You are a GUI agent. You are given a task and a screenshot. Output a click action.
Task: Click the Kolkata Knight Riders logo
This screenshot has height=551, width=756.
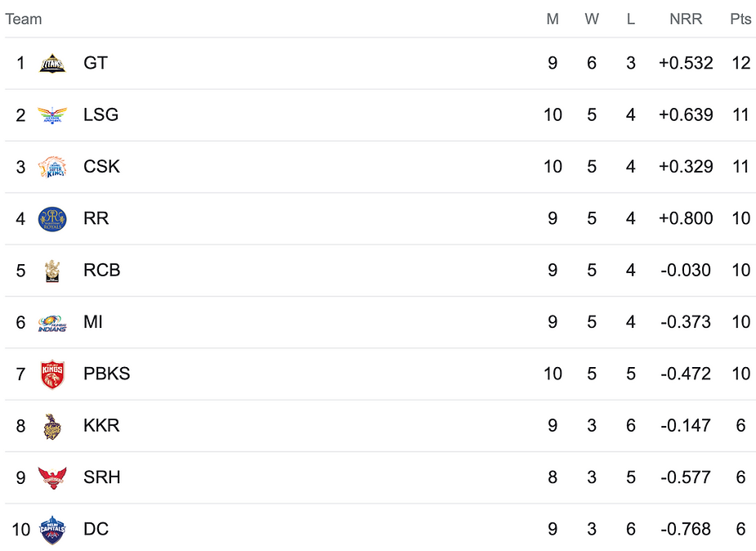coord(52,426)
